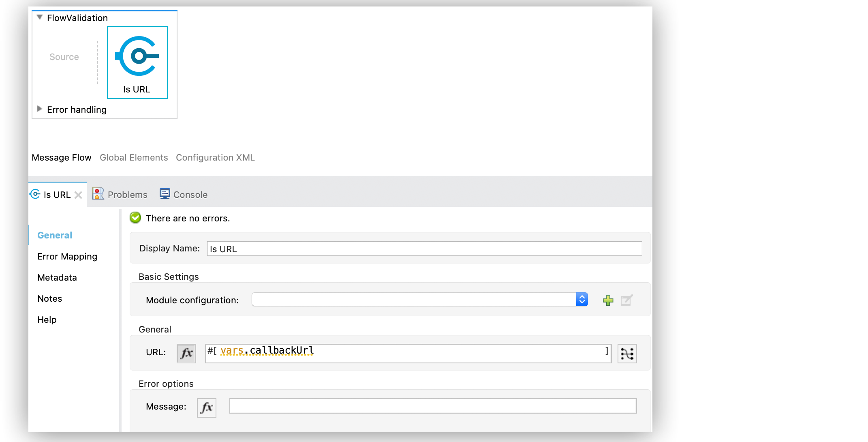Image resolution: width=868 pixels, height=442 pixels.
Task: Open the Module configuration dropdown
Action: point(582,299)
